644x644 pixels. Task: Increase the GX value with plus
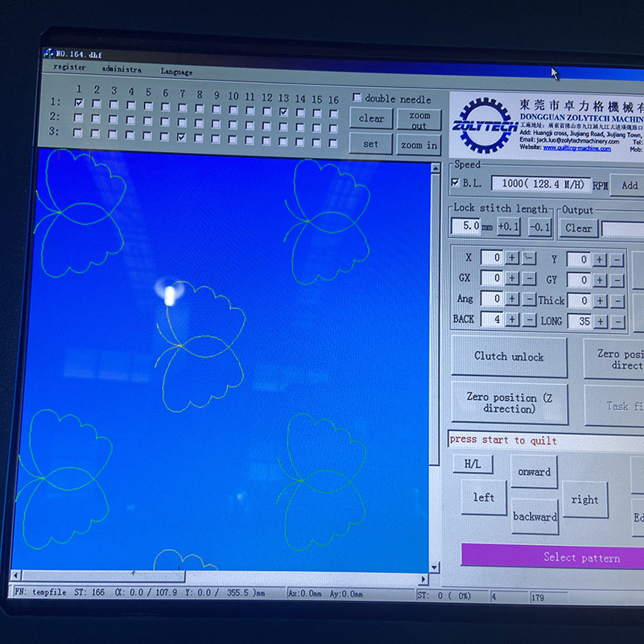[512, 278]
